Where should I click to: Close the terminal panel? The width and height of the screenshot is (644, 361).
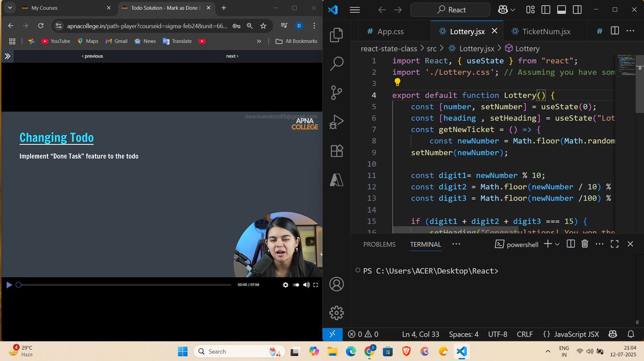(631, 244)
